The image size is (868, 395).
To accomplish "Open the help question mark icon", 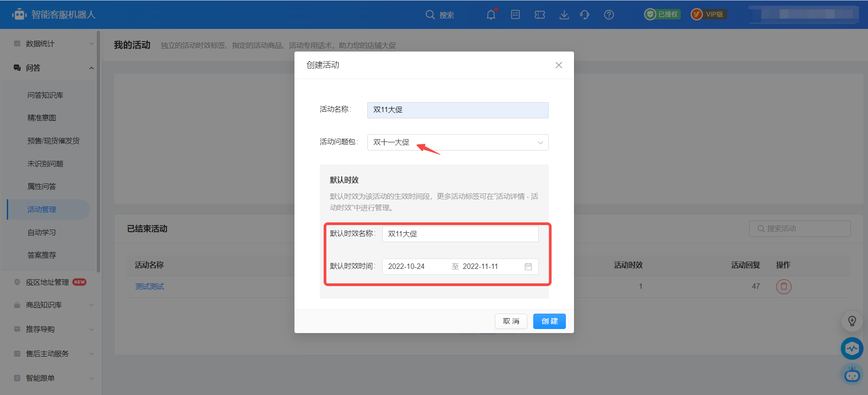I will coord(609,15).
